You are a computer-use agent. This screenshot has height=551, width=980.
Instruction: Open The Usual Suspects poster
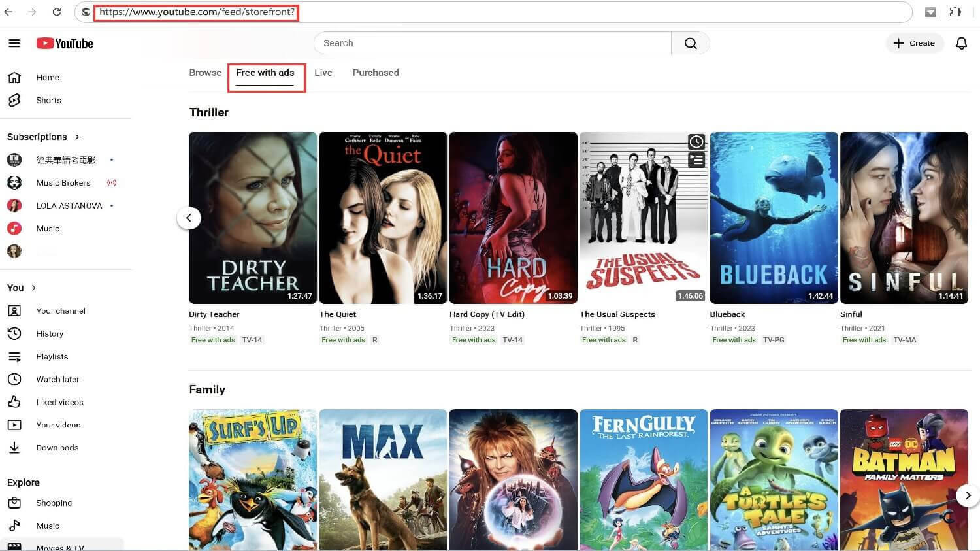click(x=644, y=218)
